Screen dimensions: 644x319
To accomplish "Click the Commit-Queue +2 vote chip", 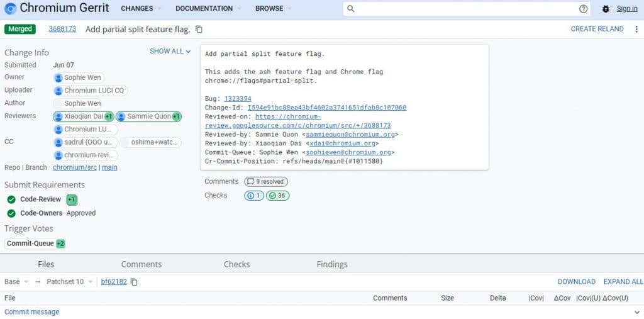I will click(x=35, y=243).
